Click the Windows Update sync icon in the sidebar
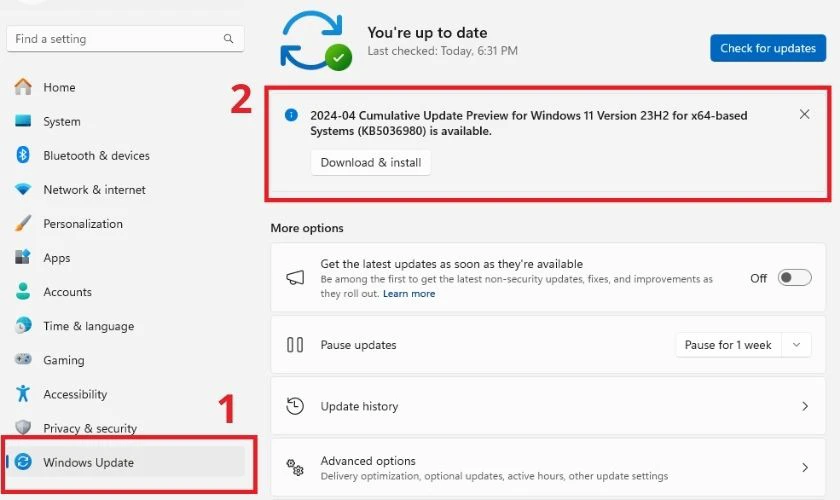 click(23, 461)
